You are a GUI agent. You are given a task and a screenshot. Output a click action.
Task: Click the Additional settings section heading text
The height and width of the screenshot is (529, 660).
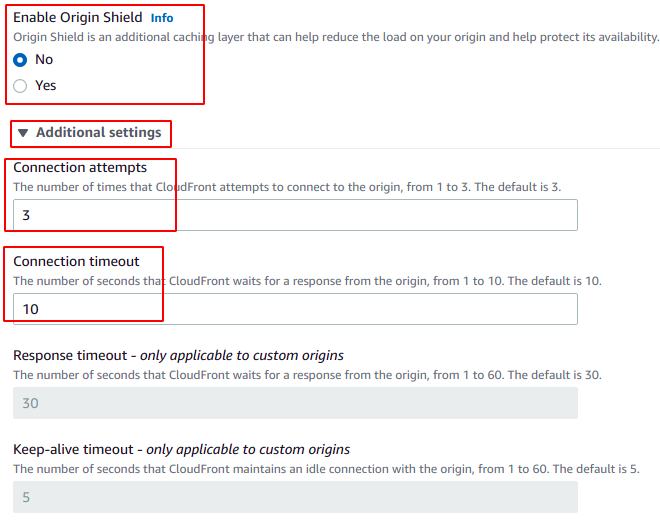98,133
